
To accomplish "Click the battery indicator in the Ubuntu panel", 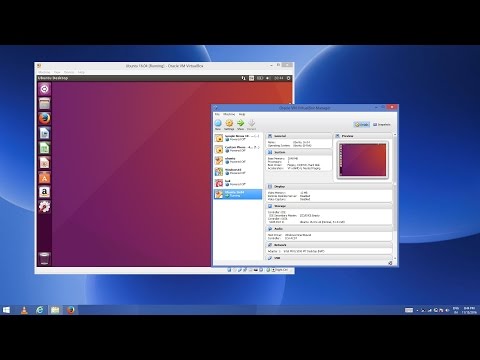I will click(x=260, y=78).
